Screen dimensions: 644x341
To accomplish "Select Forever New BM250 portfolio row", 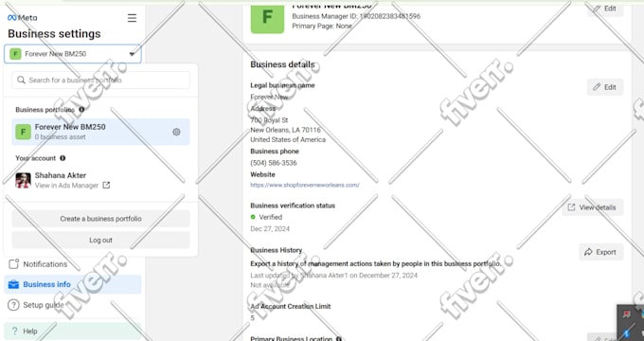I will click(x=100, y=132).
